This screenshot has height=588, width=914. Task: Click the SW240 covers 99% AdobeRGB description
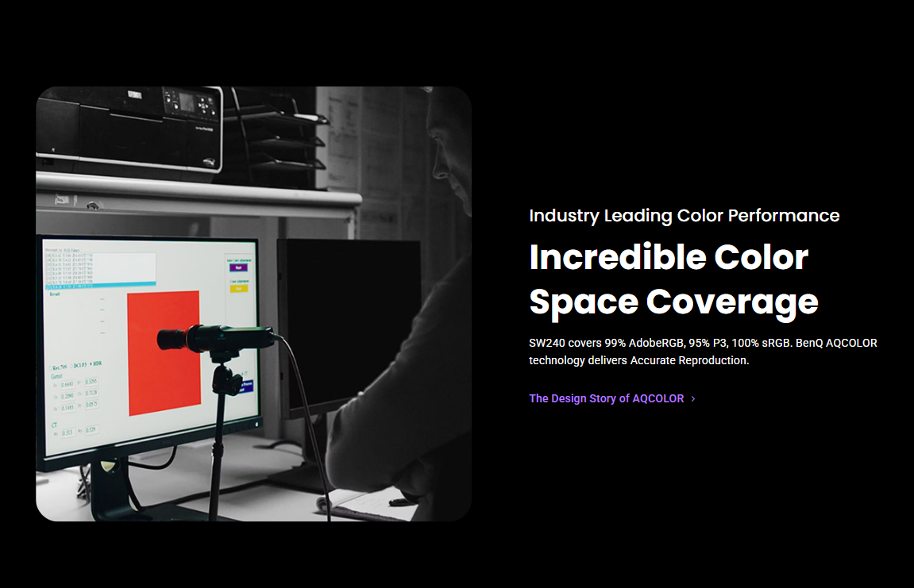click(x=703, y=352)
